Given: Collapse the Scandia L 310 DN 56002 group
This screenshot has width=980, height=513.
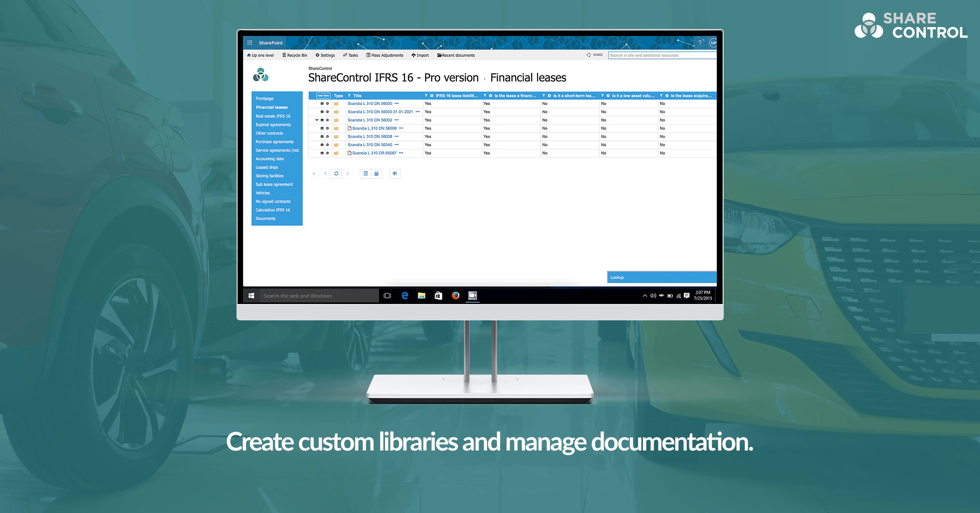Looking at the screenshot, I should [x=317, y=120].
